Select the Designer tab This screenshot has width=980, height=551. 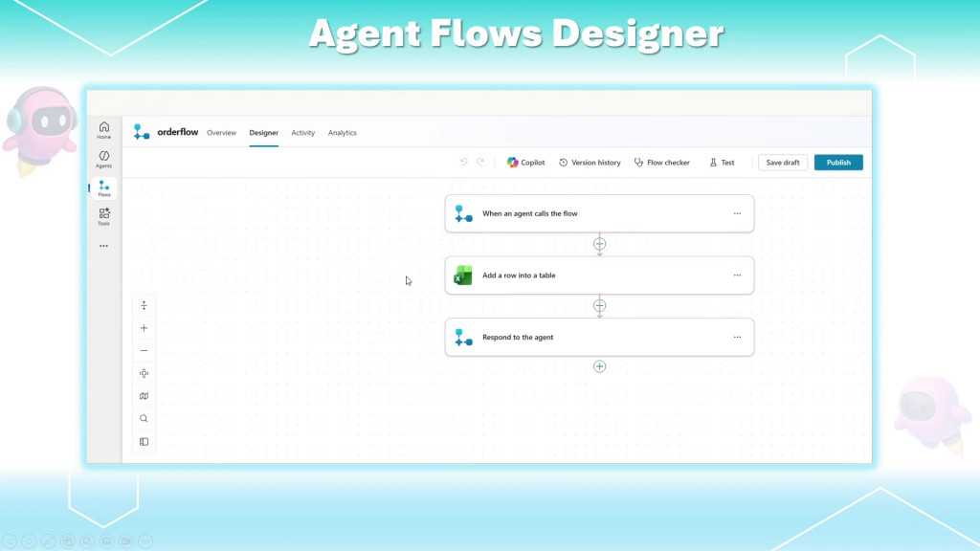pyautogui.click(x=264, y=132)
